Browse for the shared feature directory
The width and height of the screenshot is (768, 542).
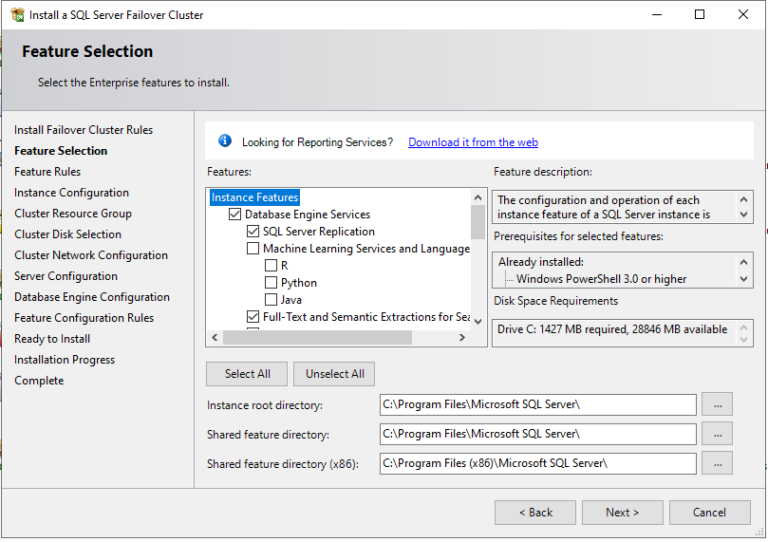(x=717, y=434)
